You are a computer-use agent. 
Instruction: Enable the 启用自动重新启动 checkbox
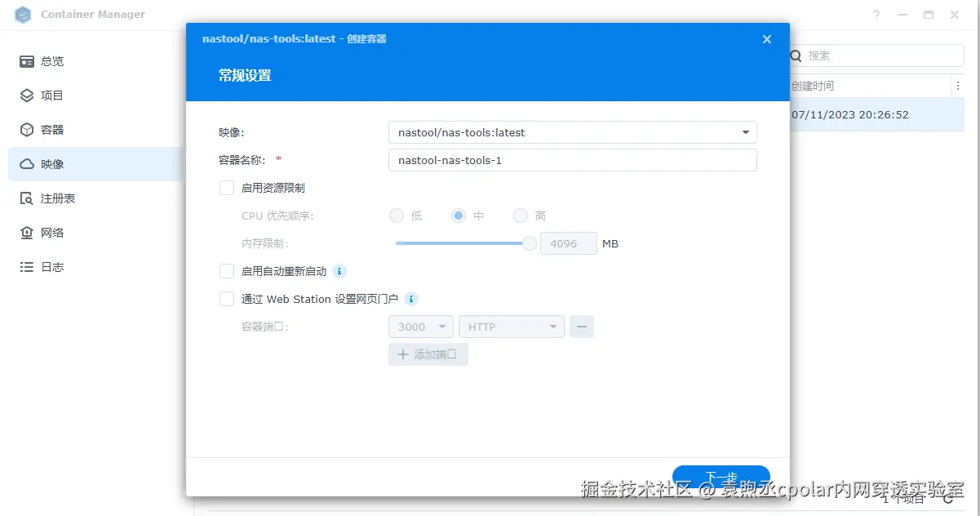tap(227, 271)
